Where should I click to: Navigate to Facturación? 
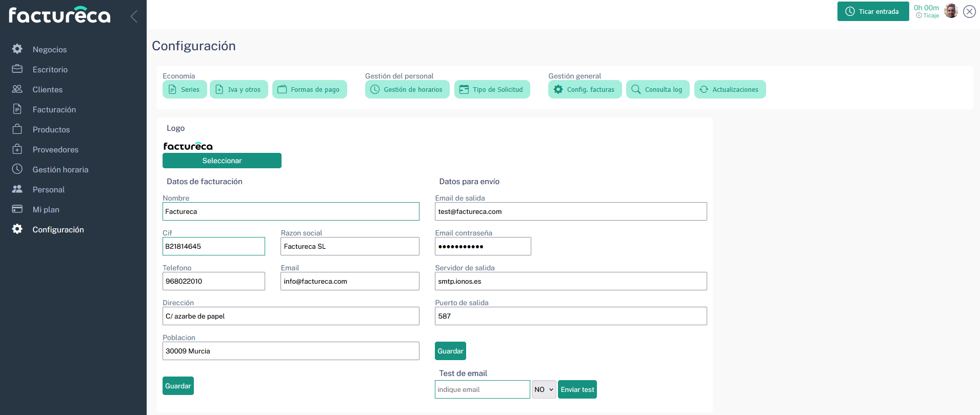click(x=54, y=109)
